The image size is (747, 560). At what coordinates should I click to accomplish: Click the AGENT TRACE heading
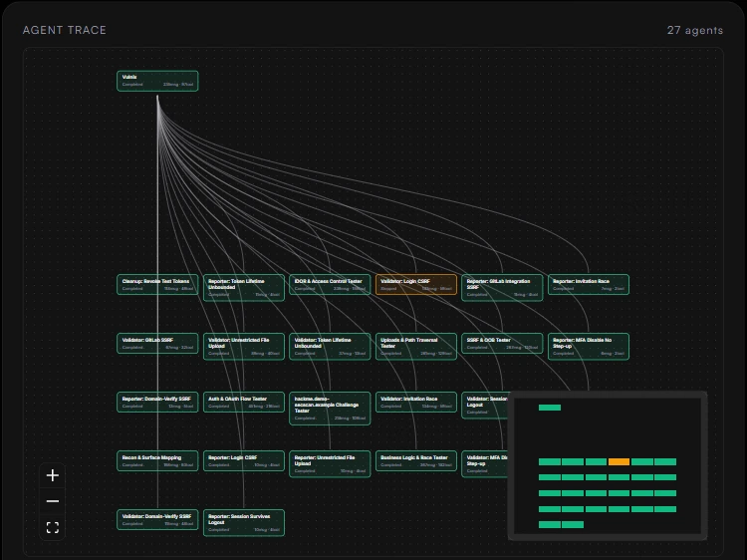point(65,30)
